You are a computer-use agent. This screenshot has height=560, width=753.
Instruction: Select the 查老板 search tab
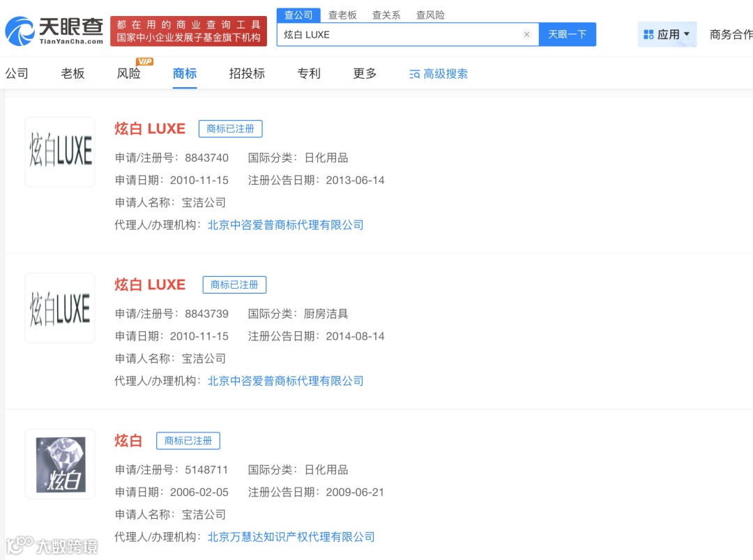point(342,15)
